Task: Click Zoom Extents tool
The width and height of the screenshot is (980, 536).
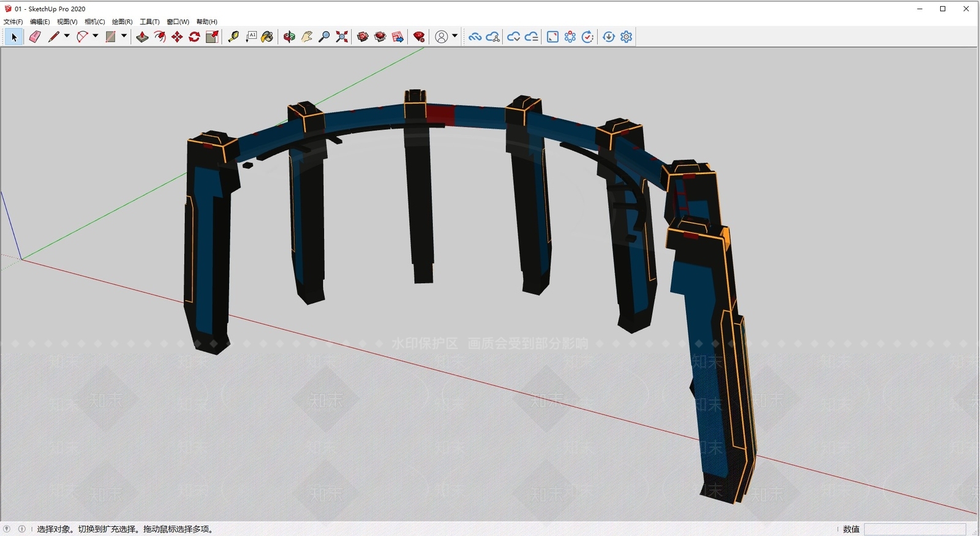Action: tap(342, 37)
